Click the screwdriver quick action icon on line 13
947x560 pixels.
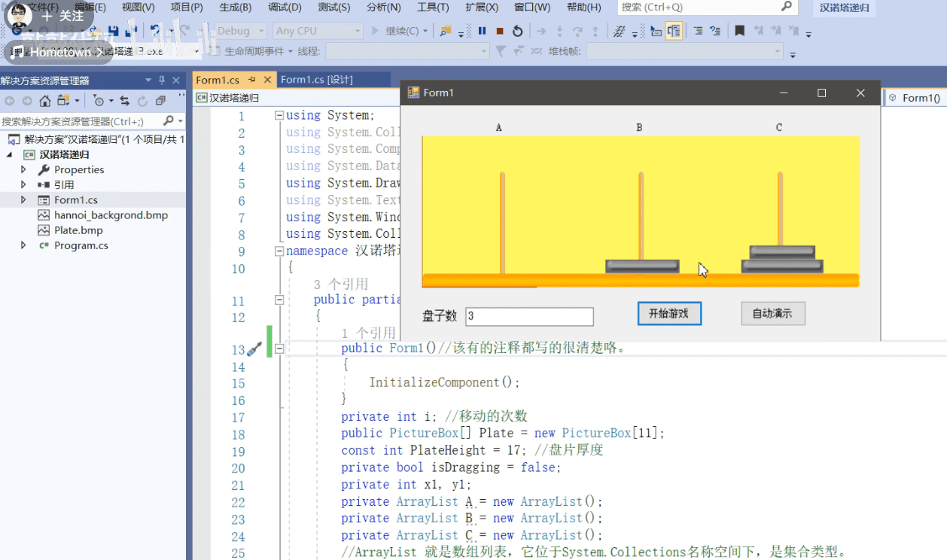click(x=254, y=349)
